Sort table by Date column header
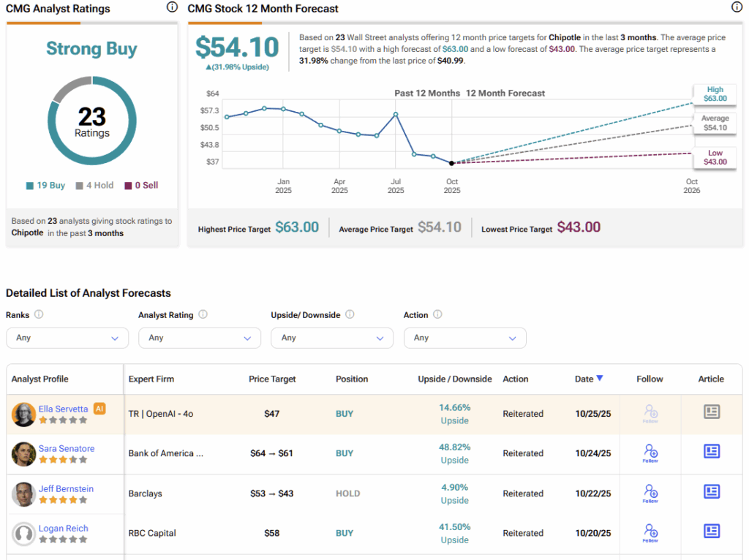This screenshot has width=749, height=560. pos(588,379)
